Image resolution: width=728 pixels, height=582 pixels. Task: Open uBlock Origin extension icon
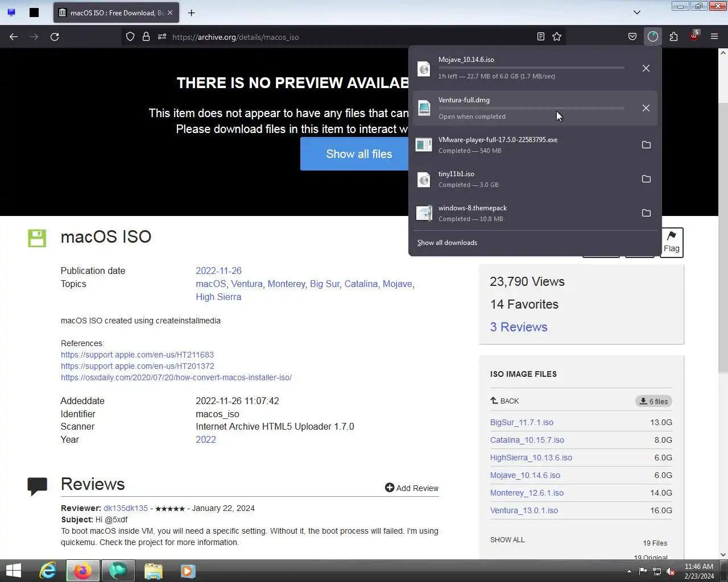point(694,37)
